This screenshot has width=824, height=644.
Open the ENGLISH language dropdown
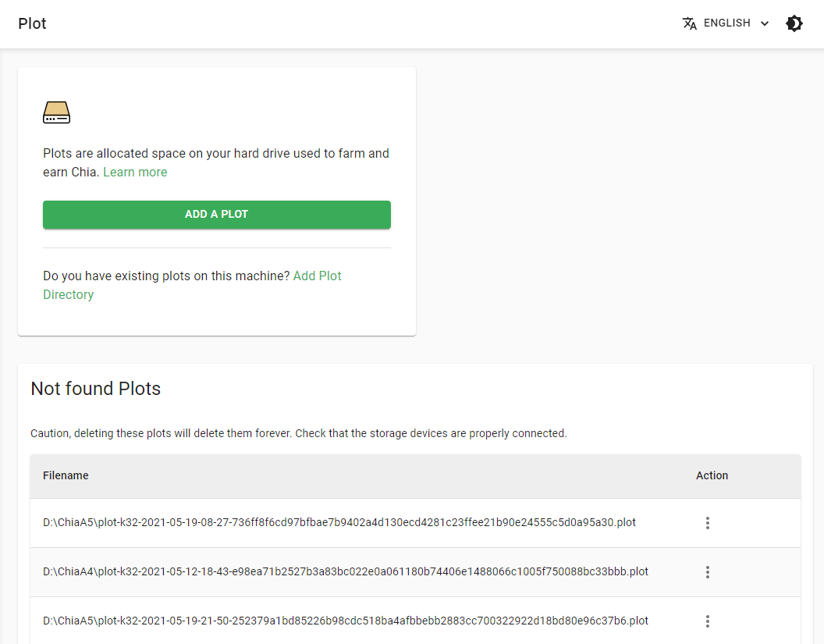[x=726, y=23]
